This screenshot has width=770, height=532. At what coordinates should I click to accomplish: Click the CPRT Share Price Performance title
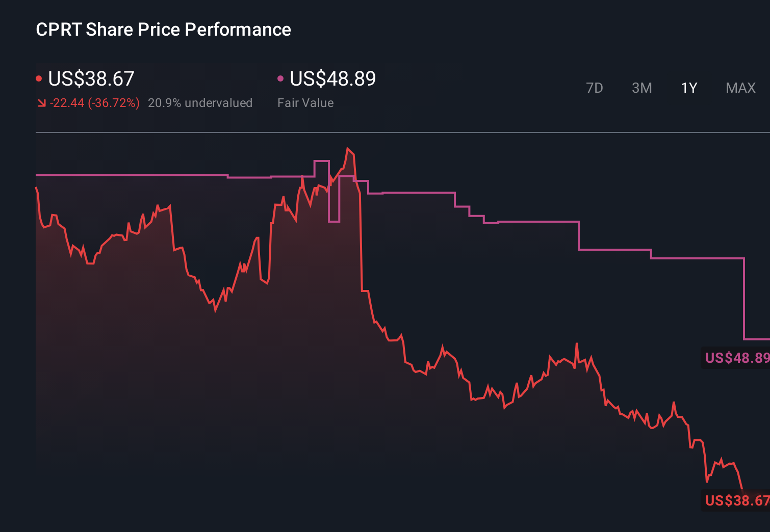pyautogui.click(x=163, y=29)
